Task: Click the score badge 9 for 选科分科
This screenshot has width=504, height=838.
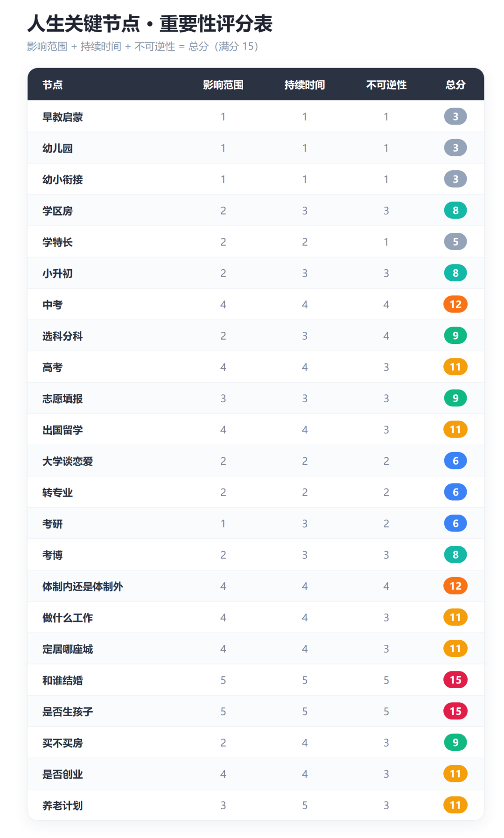Action: [455, 335]
